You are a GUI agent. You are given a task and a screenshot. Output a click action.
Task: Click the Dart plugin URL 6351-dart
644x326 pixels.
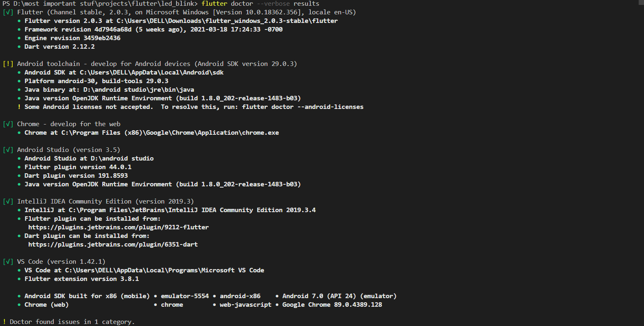113,244
